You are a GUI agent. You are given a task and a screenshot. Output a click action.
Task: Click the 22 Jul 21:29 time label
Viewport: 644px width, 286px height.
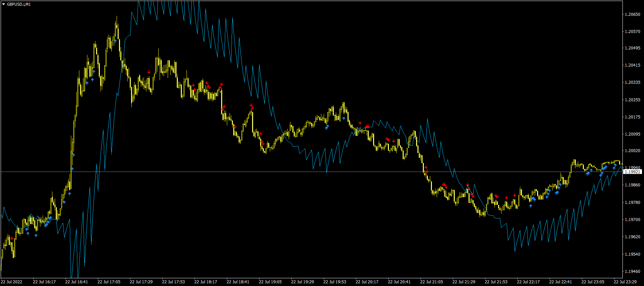click(x=464, y=282)
